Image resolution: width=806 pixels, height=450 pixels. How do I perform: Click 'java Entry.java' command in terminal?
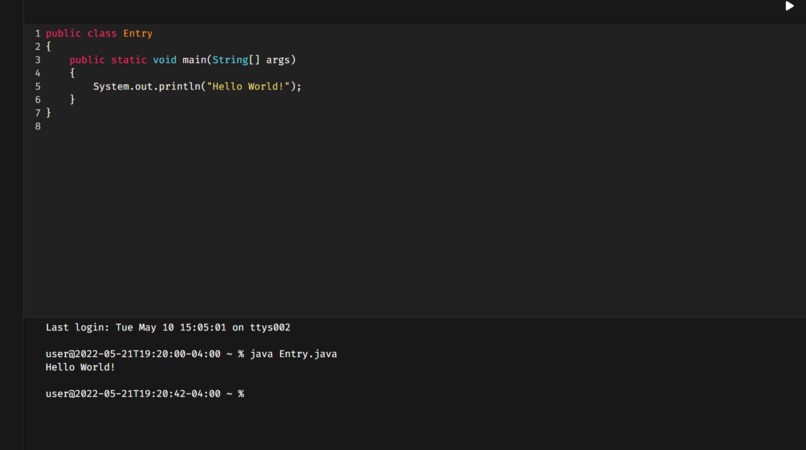[294, 354]
